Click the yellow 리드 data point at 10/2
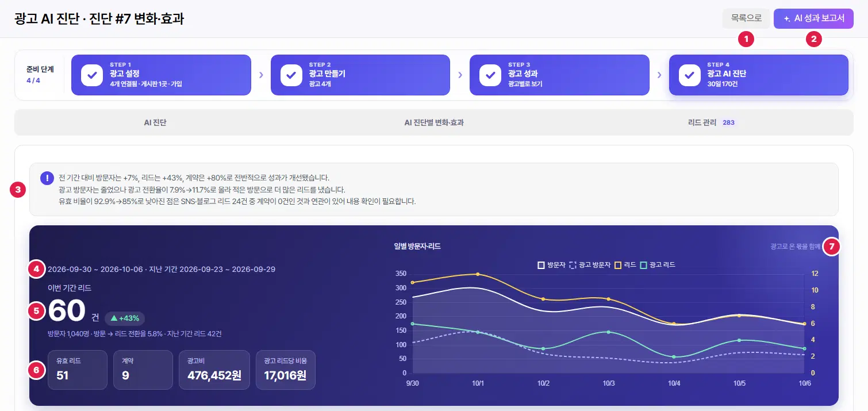 tap(543, 299)
